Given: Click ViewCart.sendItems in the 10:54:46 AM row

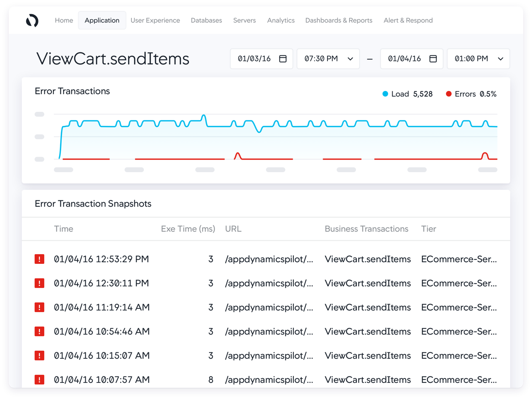Looking at the screenshot, I should tap(368, 331).
